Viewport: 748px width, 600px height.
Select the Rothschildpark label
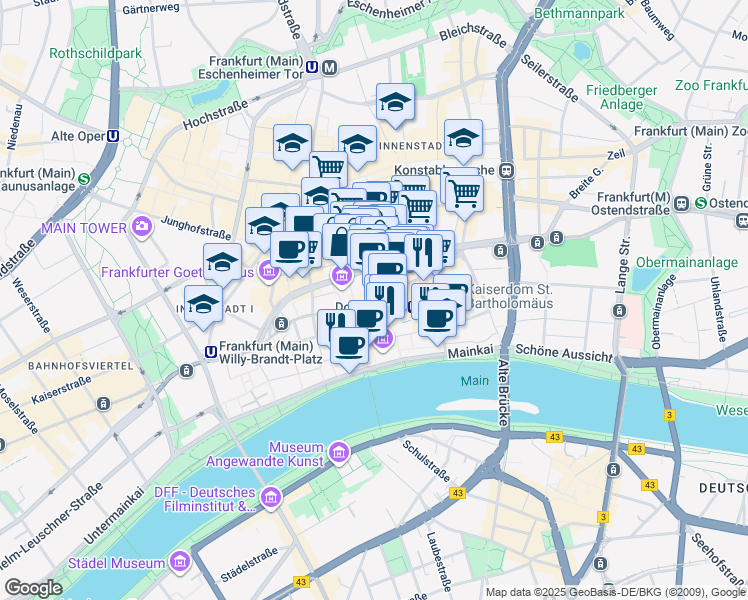pyautogui.click(x=95, y=53)
